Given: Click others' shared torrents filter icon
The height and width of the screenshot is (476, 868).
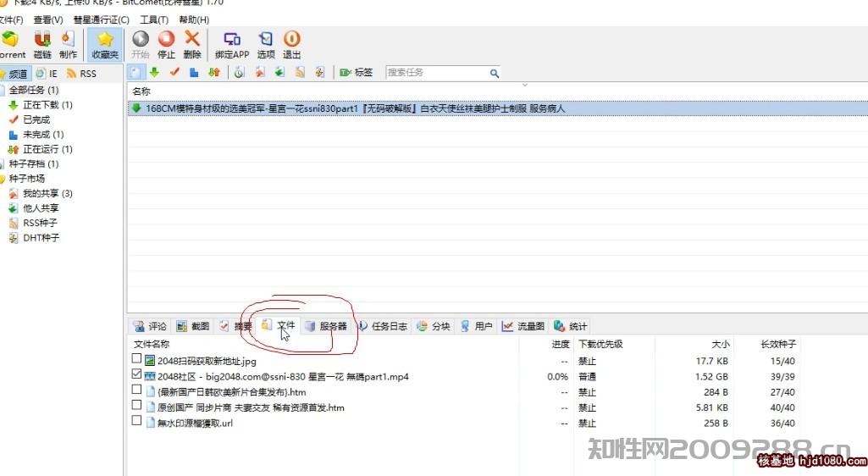Looking at the screenshot, I should (x=279, y=73).
